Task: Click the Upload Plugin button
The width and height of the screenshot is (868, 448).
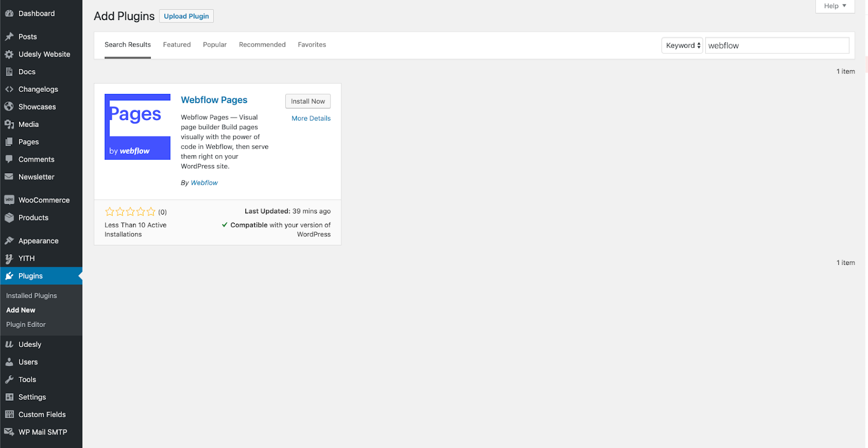Action: point(187,16)
